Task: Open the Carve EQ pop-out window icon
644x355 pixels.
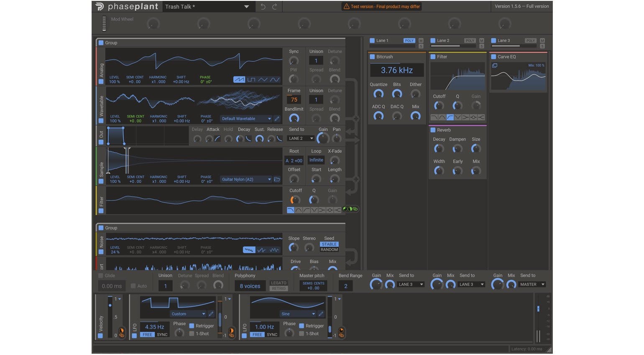Action: click(495, 66)
